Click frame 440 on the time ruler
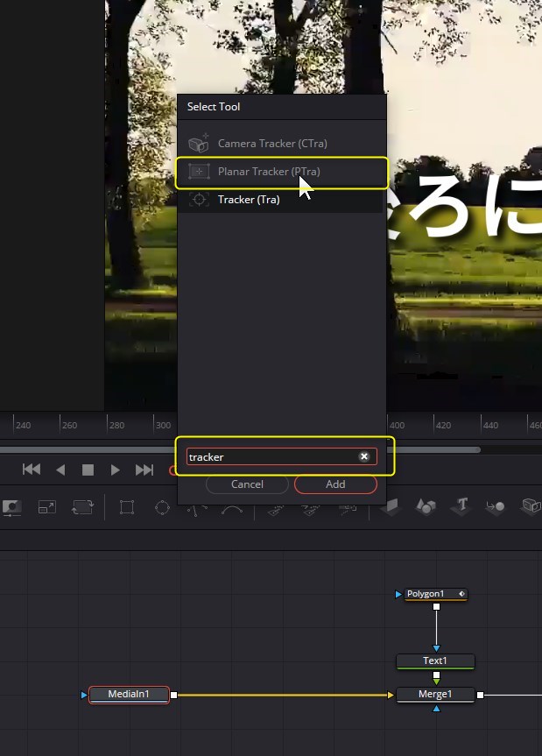Screen dimensions: 542x756 [490, 425]
